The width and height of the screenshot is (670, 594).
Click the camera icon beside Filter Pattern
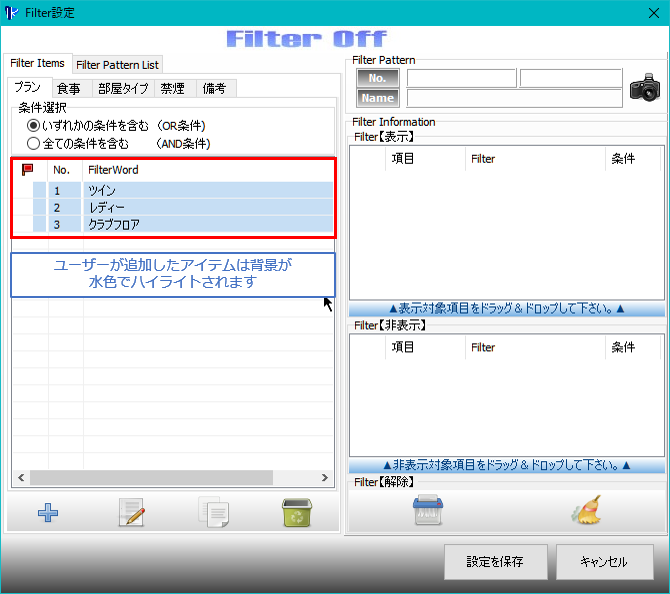[x=645, y=88]
